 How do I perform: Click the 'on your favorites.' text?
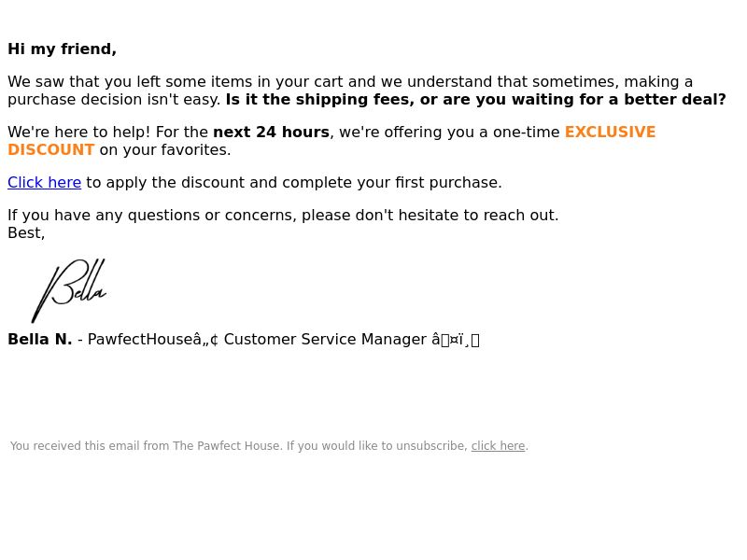click(165, 149)
